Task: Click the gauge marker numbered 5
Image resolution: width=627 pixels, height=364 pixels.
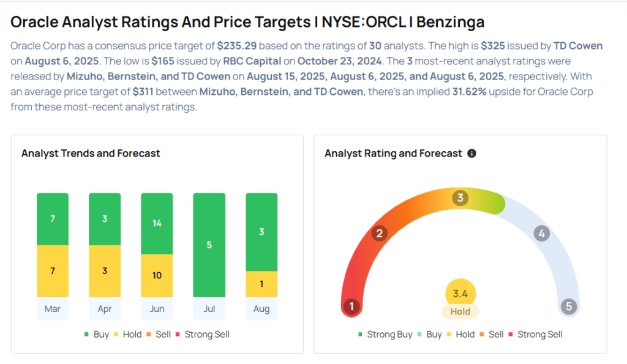Action: [569, 306]
